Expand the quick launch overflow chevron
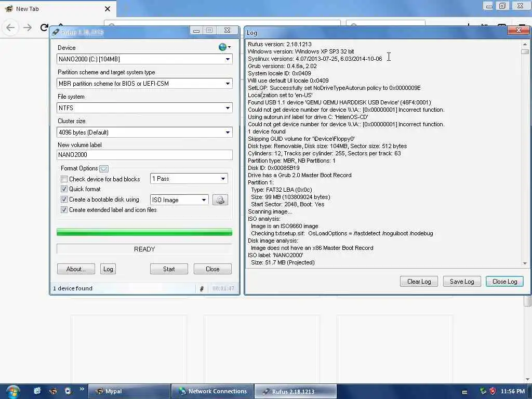532x399 pixels. [82, 389]
